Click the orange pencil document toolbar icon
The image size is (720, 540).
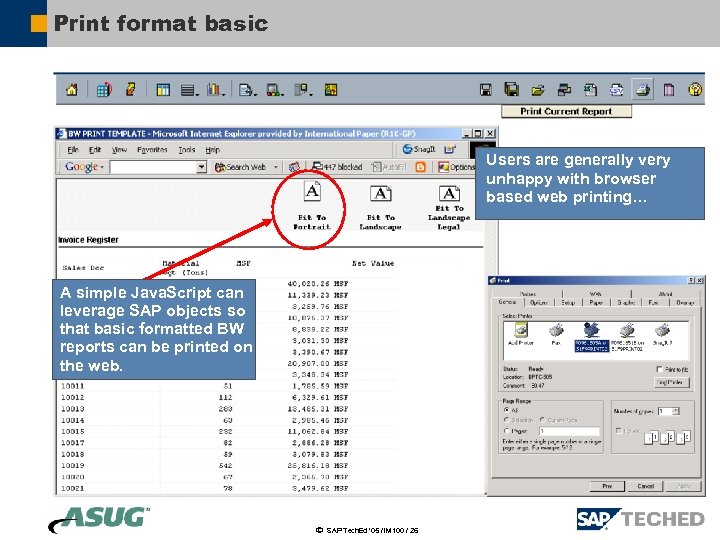tap(131, 89)
